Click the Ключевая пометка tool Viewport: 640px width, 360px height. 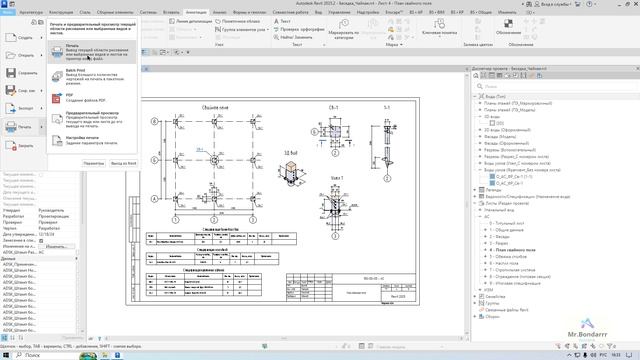pos(439,27)
